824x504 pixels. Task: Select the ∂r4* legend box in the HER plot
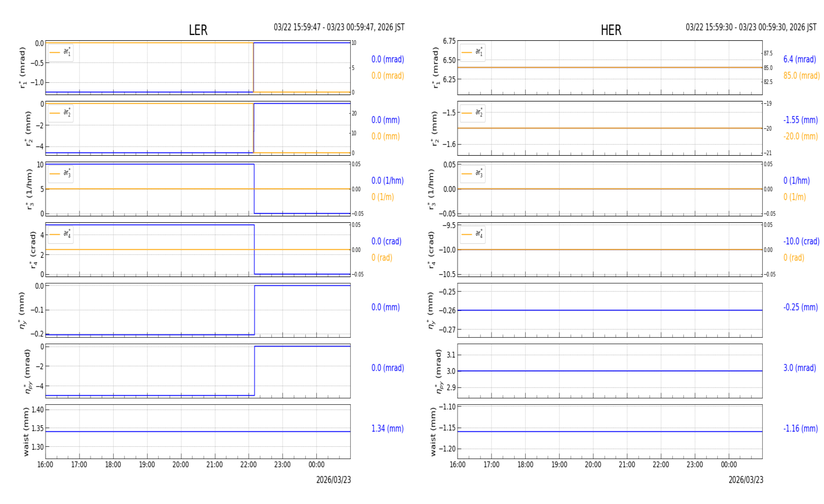[473, 235]
